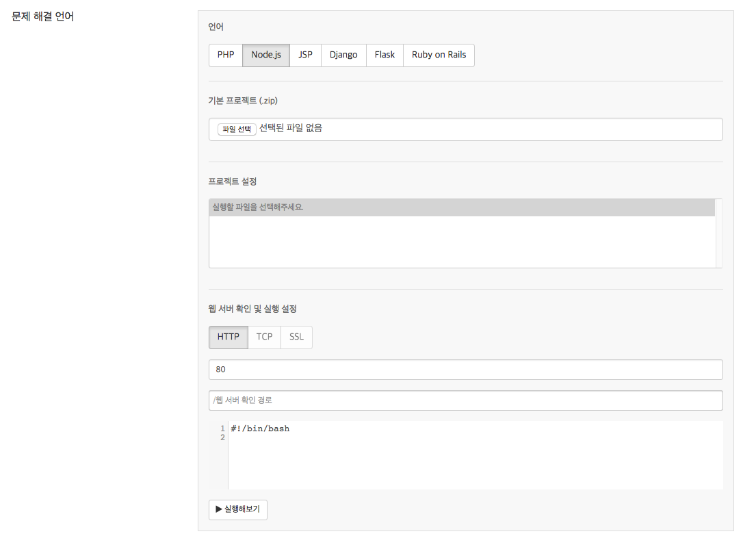Click the 문제 해결 언어 section heading
This screenshot has height=549, width=756.
(x=43, y=16)
